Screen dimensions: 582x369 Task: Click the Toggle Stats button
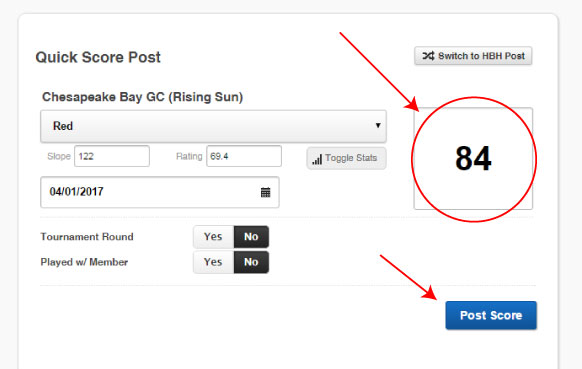346,159
